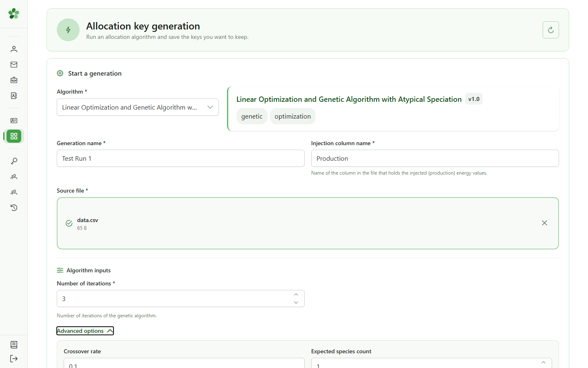Click the optimization tag chip
The height and width of the screenshot is (368, 588).
293,116
